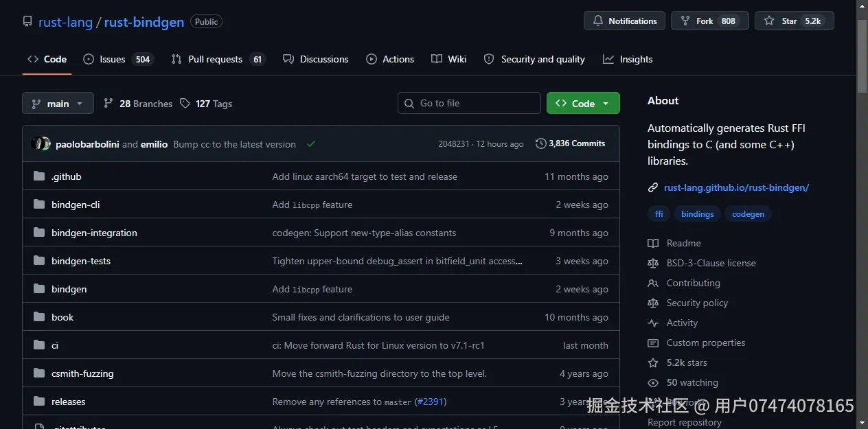Image resolution: width=868 pixels, height=429 pixels.
Task: Focus the Go to file search field
Action: [x=469, y=103]
